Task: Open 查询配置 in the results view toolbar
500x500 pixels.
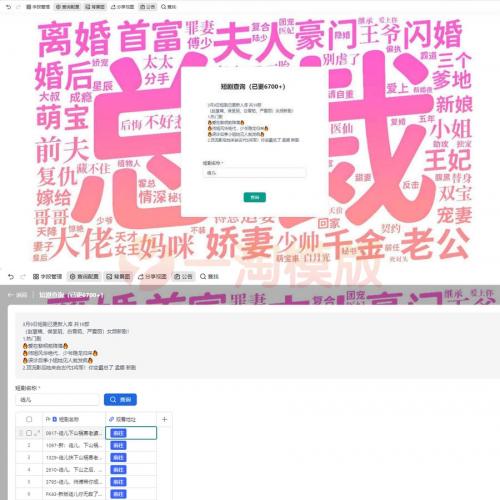Action: point(84,277)
